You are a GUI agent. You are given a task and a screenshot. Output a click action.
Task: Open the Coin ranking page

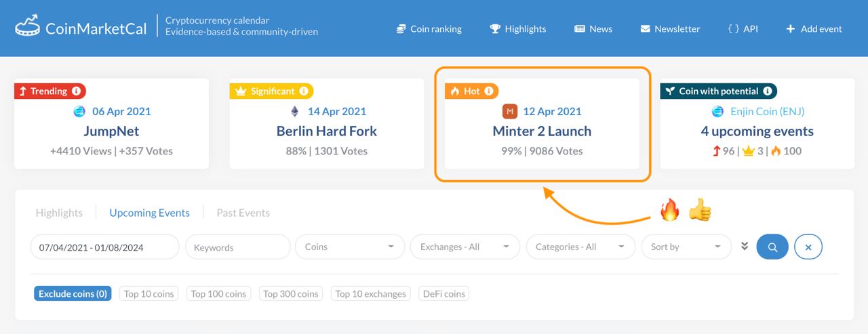coord(429,28)
